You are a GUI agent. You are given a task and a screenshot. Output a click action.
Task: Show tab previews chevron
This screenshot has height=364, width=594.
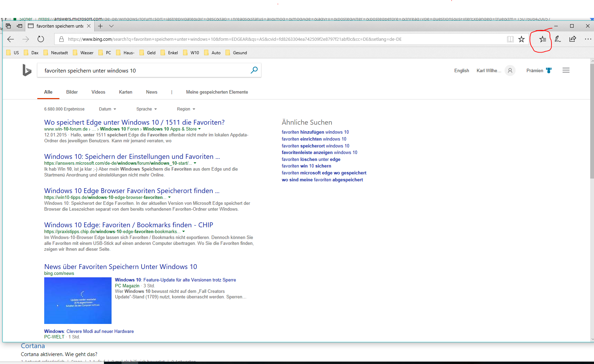pos(111,26)
